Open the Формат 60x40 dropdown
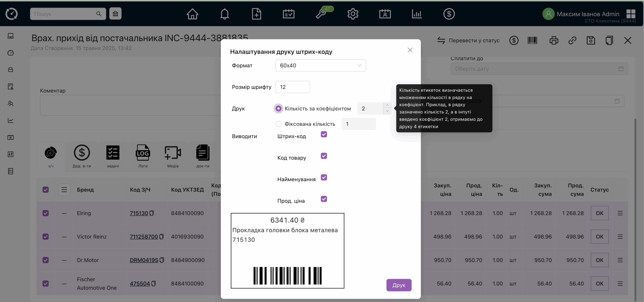The width and height of the screenshot is (644, 302). pos(320,65)
